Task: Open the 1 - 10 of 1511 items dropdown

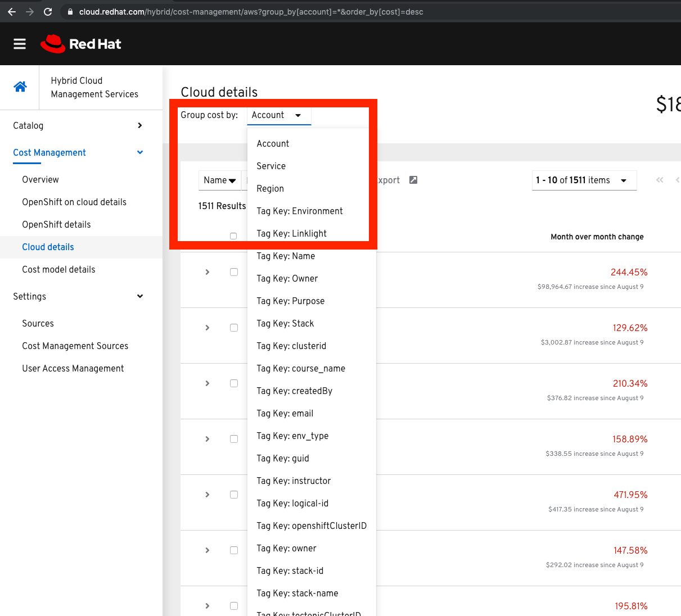Action: click(x=584, y=180)
